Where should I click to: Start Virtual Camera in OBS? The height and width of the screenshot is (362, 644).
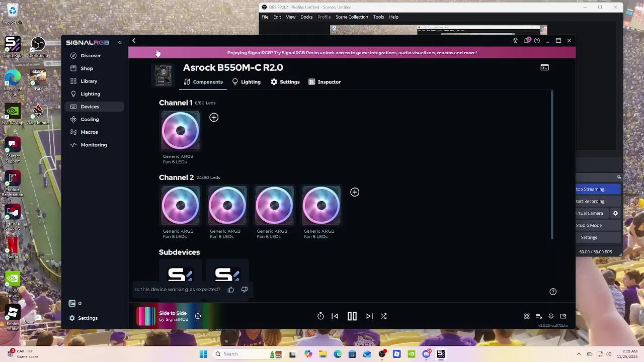click(x=592, y=214)
